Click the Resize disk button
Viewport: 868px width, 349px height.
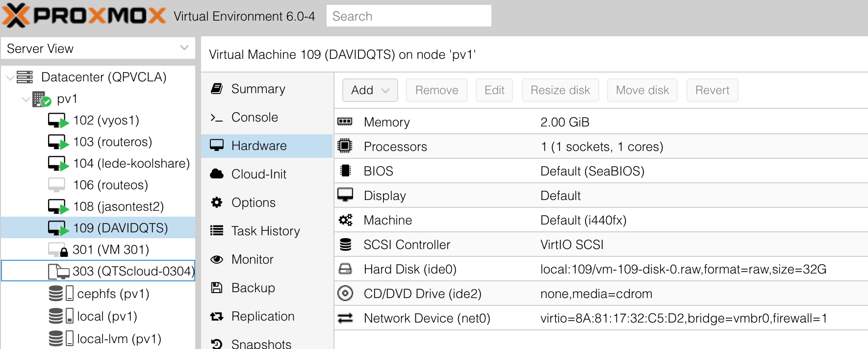pyautogui.click(x=561, y=90)
